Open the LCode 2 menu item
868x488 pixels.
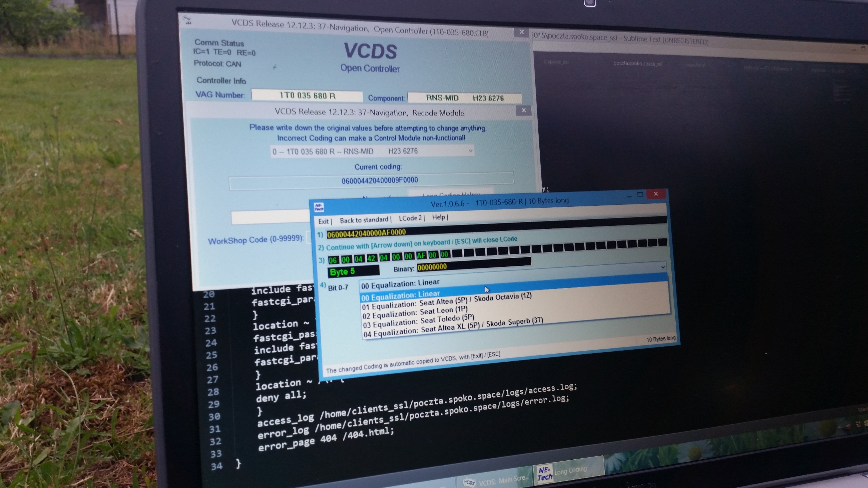(411, 218)
